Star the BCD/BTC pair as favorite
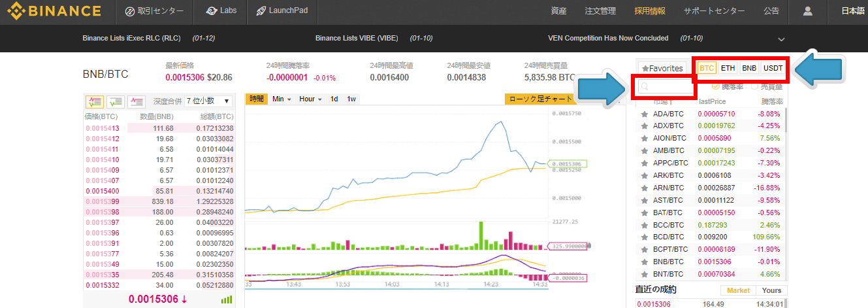The width and height of the screenshot is (868, 308). pos(644,237)
